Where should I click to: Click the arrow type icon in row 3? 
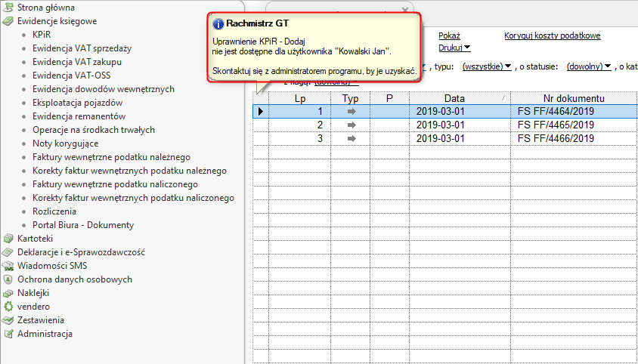click(x=352, y=139)
